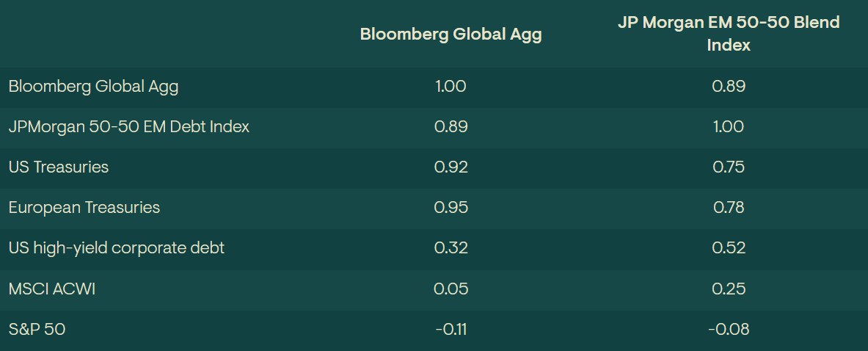Select the 0.95 European Treasuries value
Image resolution: width=868 pixels, height=351 pixels.
coord(451,208)
